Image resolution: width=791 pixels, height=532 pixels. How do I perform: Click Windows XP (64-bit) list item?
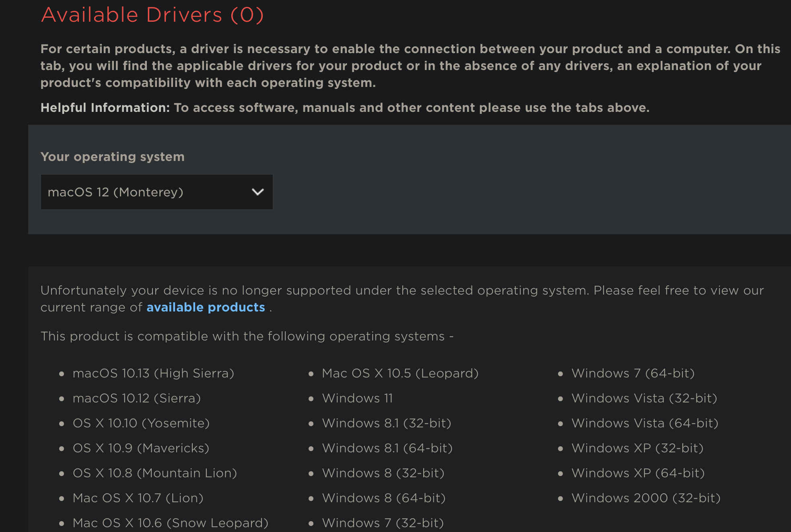[638, 473]
